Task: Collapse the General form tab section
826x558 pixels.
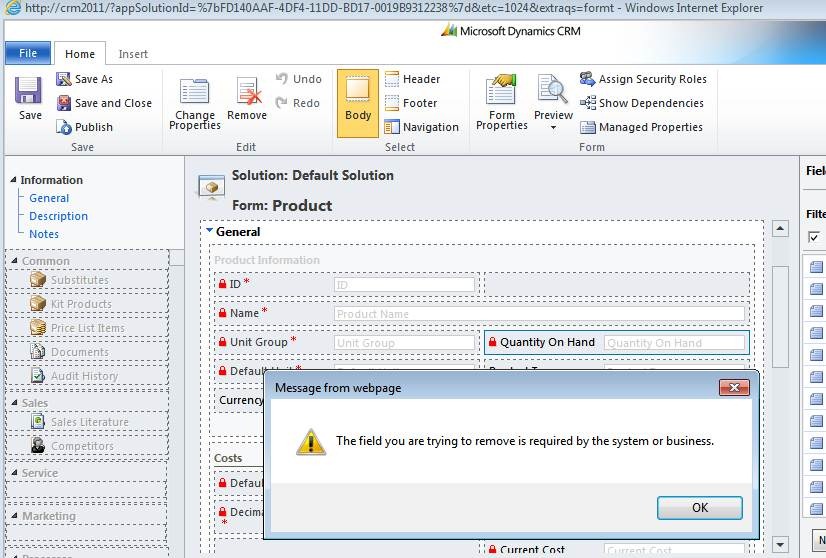Action: [210, 231]
